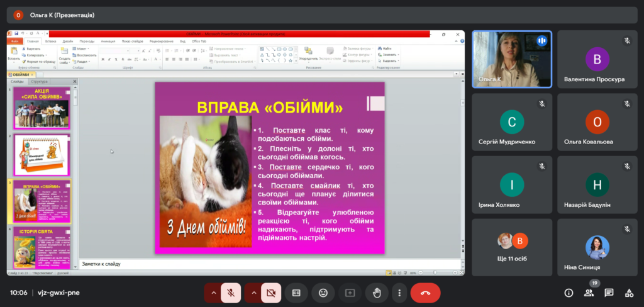Click the present screen icon
This screenshot has width=644, height=307.
click(350, 293)
